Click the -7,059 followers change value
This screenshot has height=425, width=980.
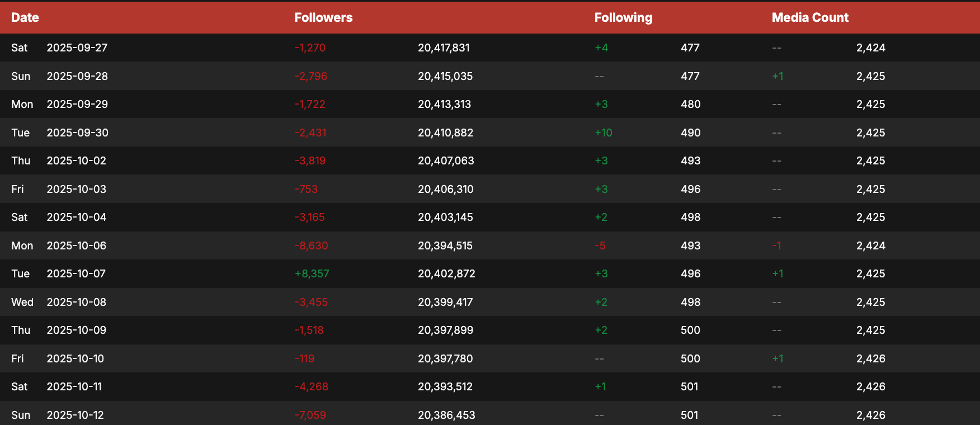pos(310,415)
